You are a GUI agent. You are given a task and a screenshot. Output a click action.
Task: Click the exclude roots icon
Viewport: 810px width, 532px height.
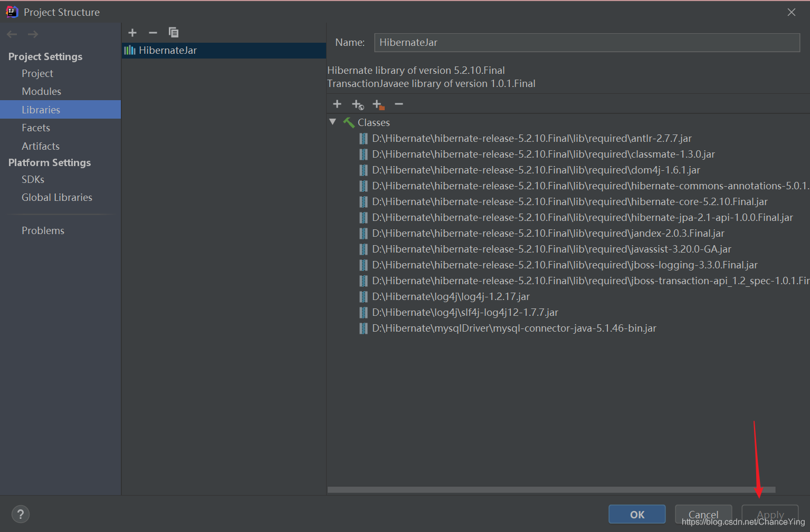pos(378,105)
